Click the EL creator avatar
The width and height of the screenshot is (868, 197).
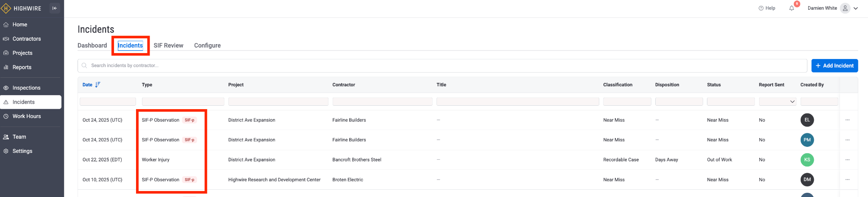click(807, 120)
